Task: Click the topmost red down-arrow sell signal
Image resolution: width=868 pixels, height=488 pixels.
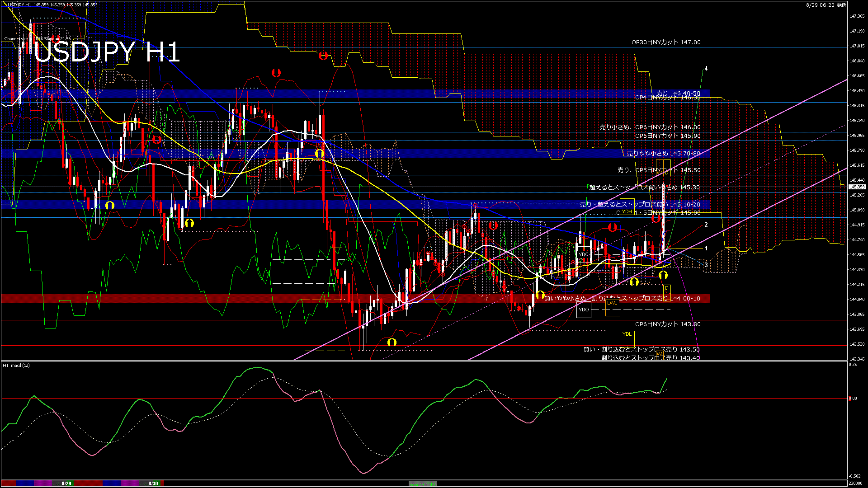Action: [x=323, y=56]
